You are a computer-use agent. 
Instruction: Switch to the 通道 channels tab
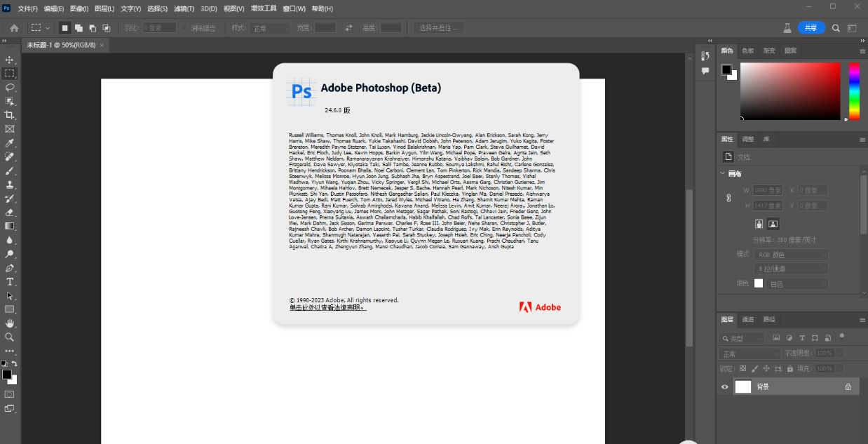click(x=748, y=319)
